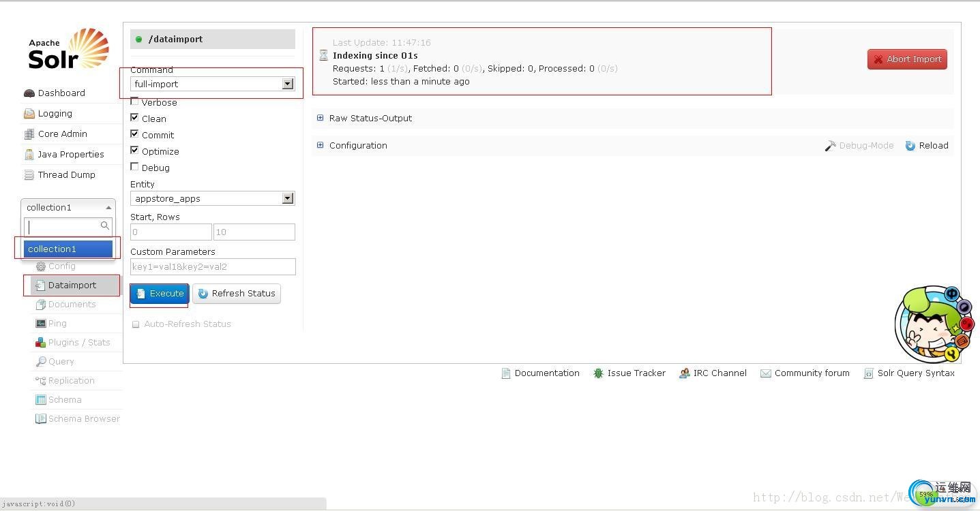980x511 pixels.
Task: Enable the Verbose checkbox
Action: pos(134,102)
